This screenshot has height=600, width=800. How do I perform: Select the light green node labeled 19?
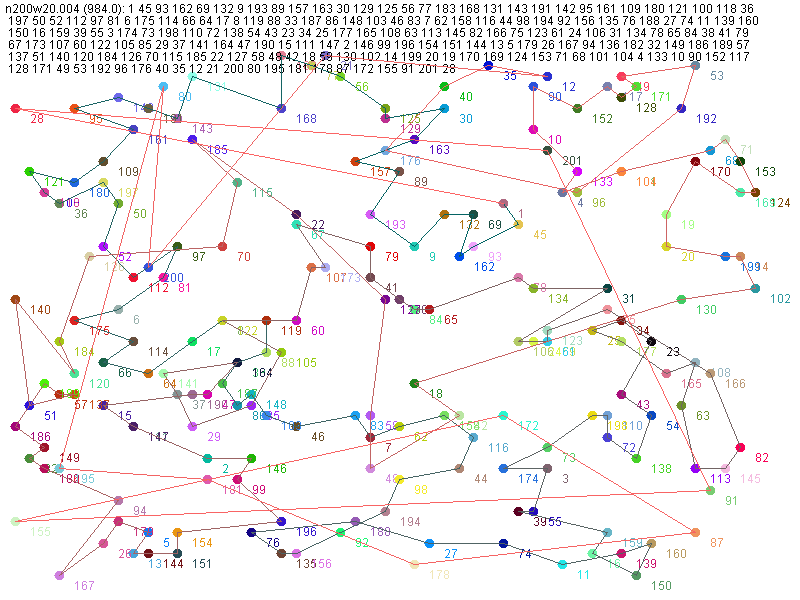[x=666, y=214]
